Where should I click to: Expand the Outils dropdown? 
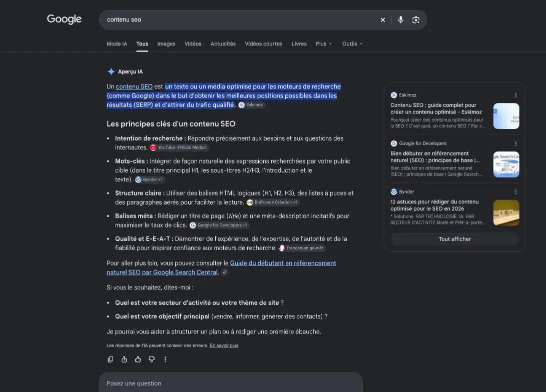click(352, 44)
